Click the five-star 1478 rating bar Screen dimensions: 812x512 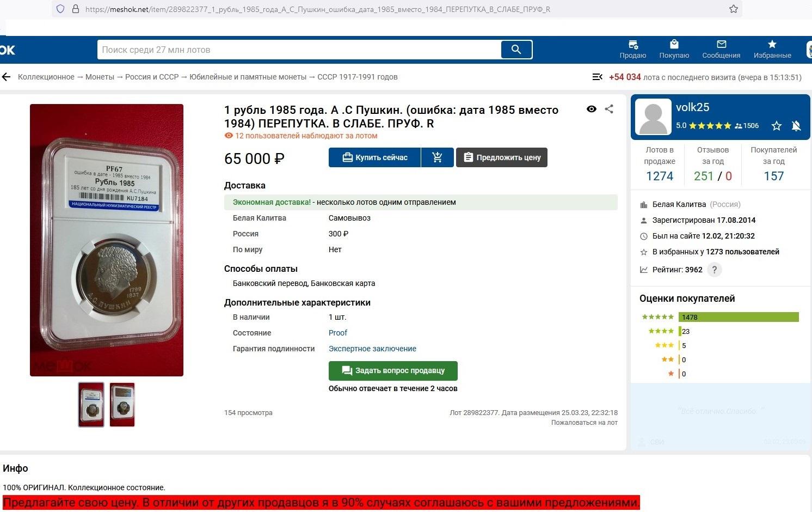[739, 317]
